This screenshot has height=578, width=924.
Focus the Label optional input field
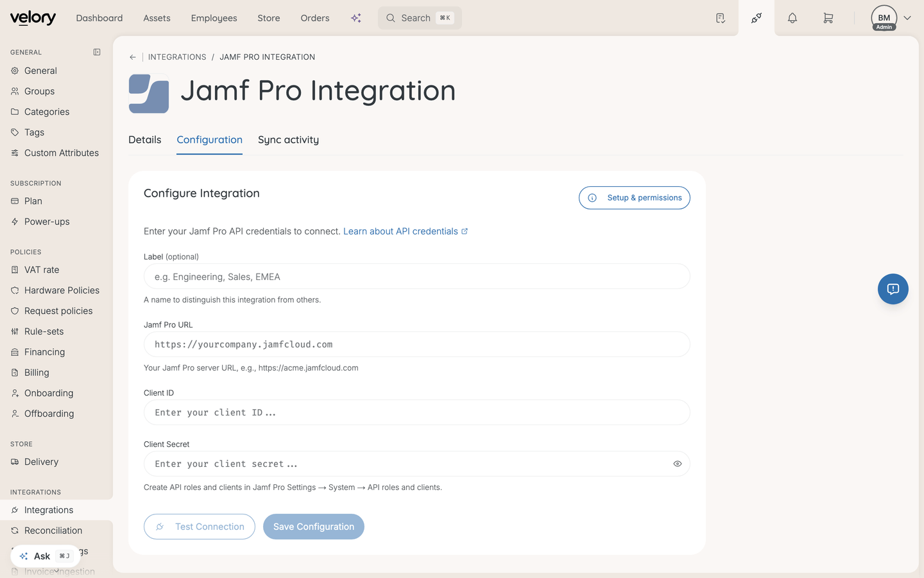pos(417,277)
